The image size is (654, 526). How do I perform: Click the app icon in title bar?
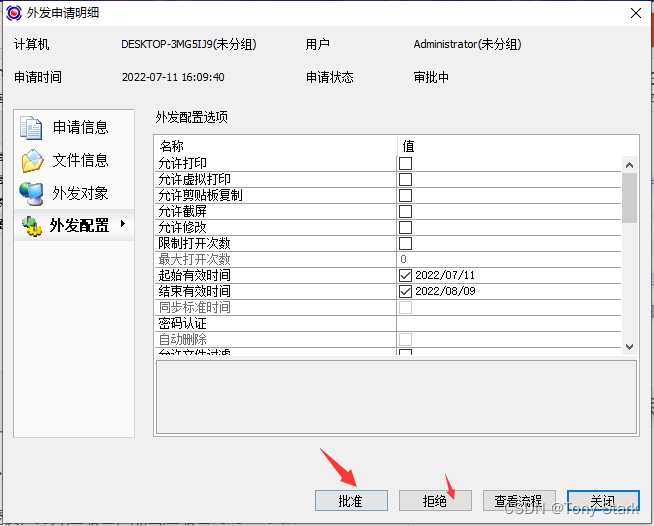click(14, 12)
